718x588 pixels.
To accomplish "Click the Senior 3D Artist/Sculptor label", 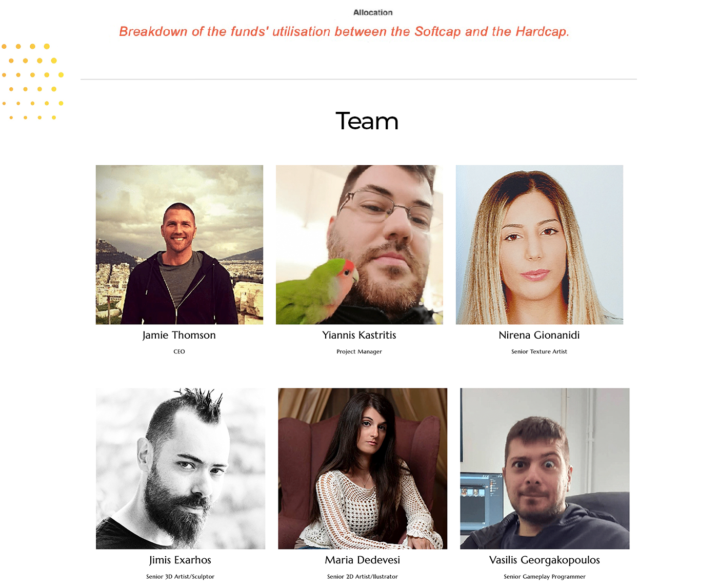I will (x=180, y=577).
